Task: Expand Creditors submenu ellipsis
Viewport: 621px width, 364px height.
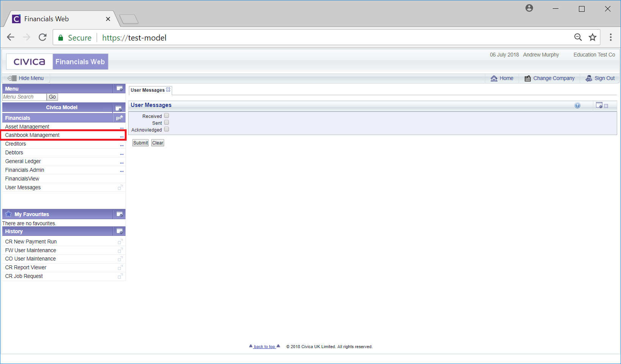Action: [x=122, y=145]
